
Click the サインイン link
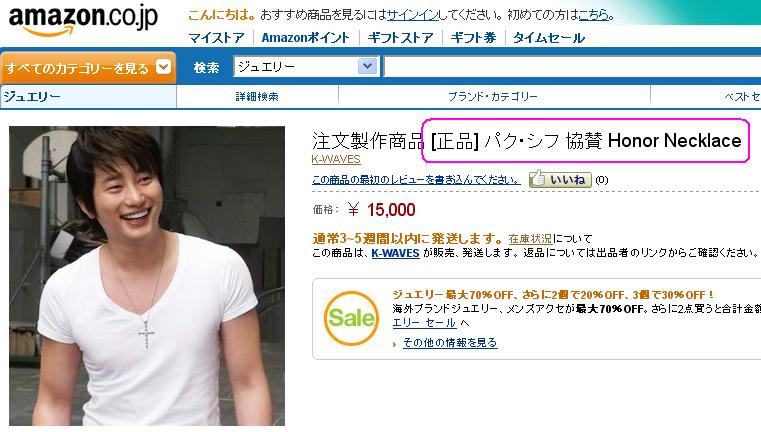[413, 15]
